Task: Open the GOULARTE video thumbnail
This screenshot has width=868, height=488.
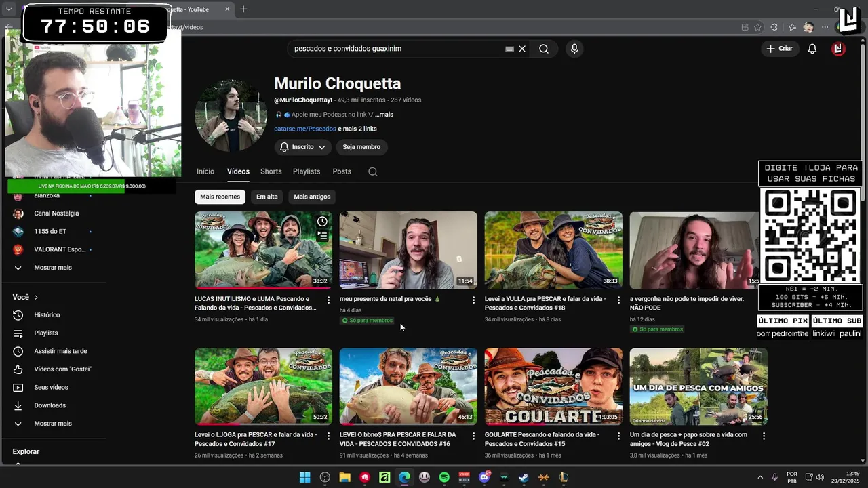Action: [x=553, y=386]
